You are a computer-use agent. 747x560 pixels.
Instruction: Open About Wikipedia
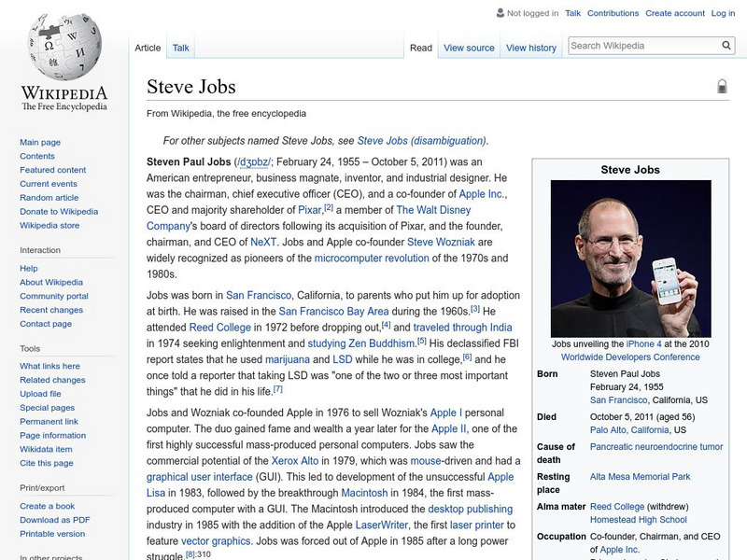click(51, 282)
